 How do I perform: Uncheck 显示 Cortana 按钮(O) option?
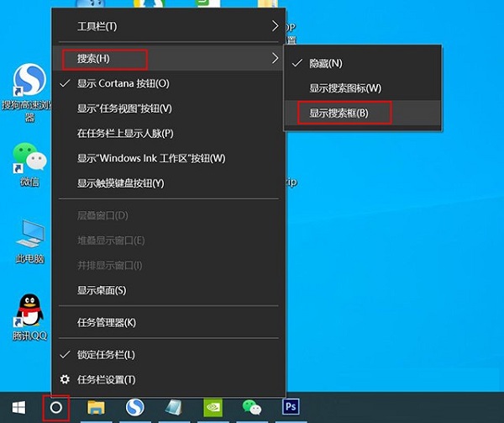(x=123, y=83)
